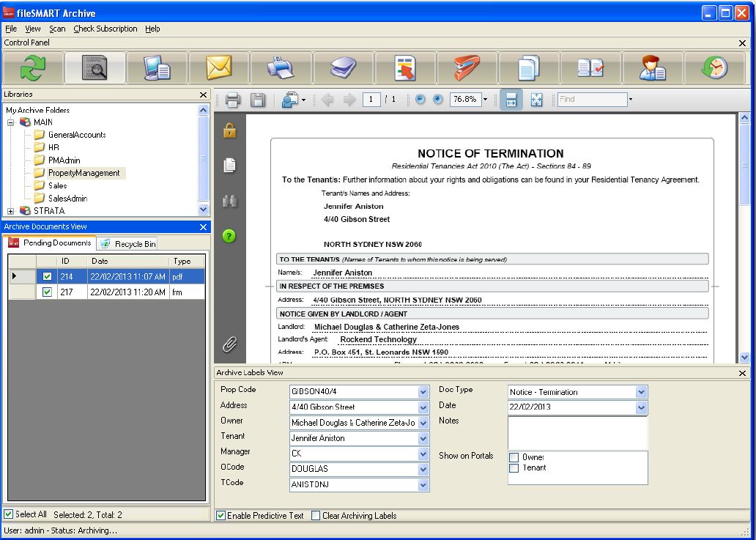This screenshot has width=756, height=540.
Task: Open the Doc Type dropdown
Action: (642, 392)
